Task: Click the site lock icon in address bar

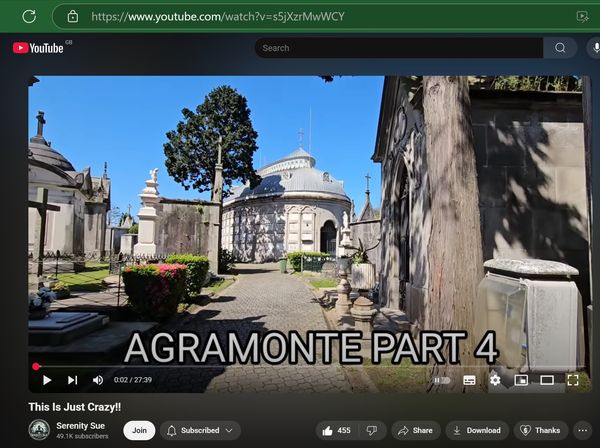Action: pyautogui.click(x=73, y=16)
